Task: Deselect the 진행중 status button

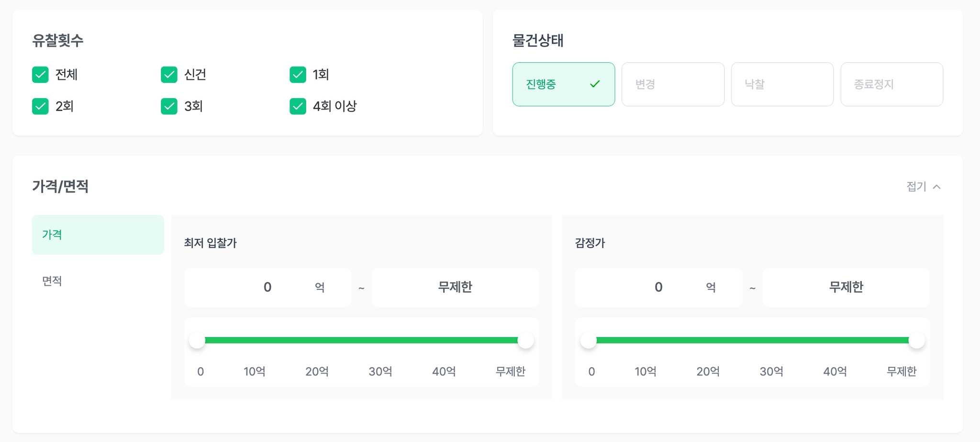Action: point(563,84)
